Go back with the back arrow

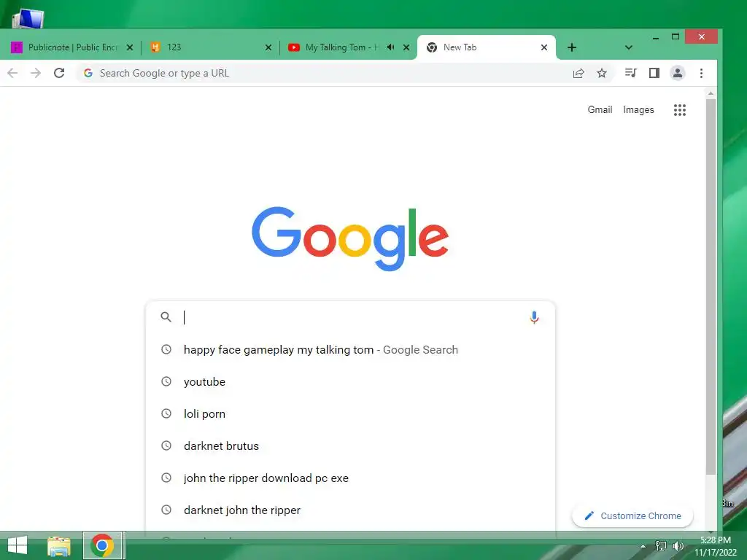[x=13, y=73]
